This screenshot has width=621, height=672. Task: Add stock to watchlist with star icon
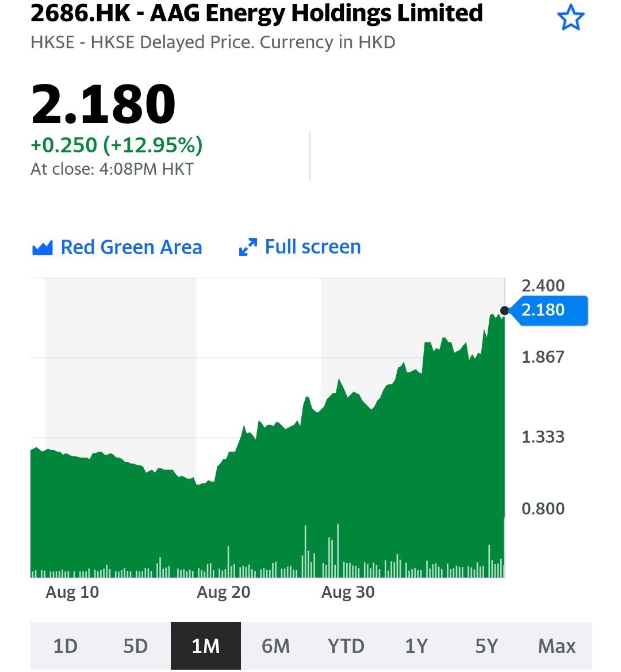pos(570,18)
